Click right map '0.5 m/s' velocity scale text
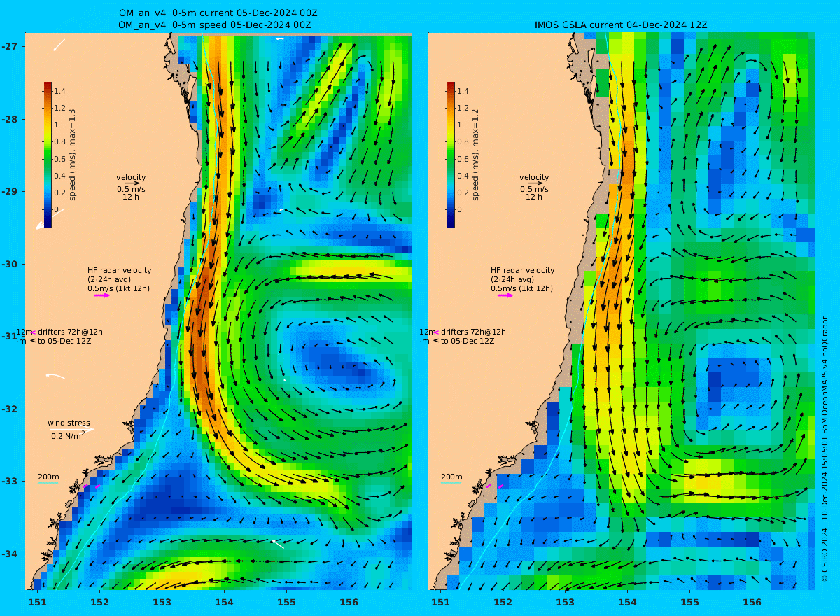Viewport: 840px width, 616px height. 534,189
